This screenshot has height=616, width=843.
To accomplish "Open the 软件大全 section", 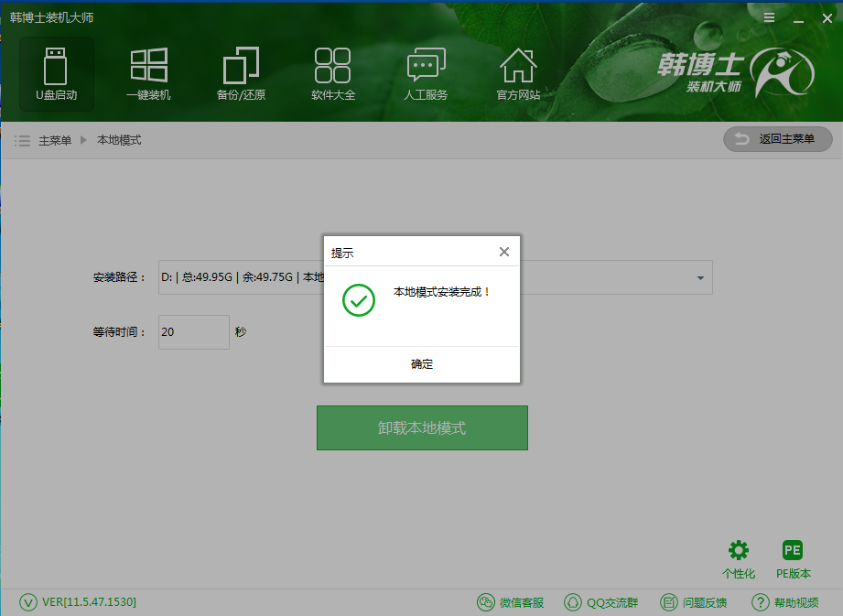I will click(x=332, y=73).
